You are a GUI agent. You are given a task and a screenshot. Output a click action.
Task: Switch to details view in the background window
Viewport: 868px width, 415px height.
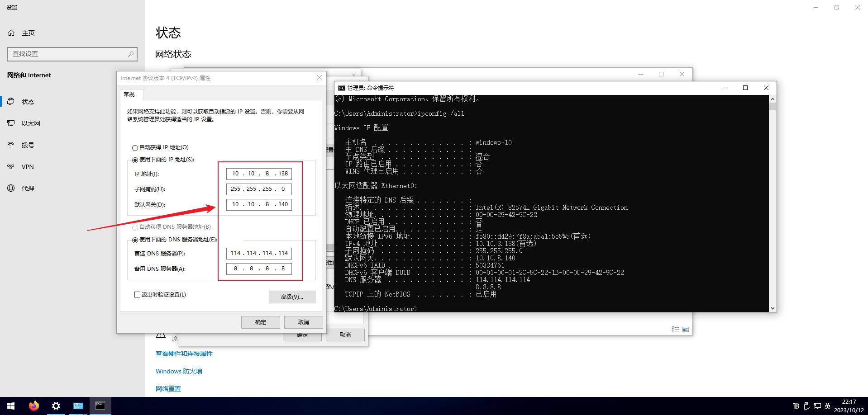[x=676, y=330]
